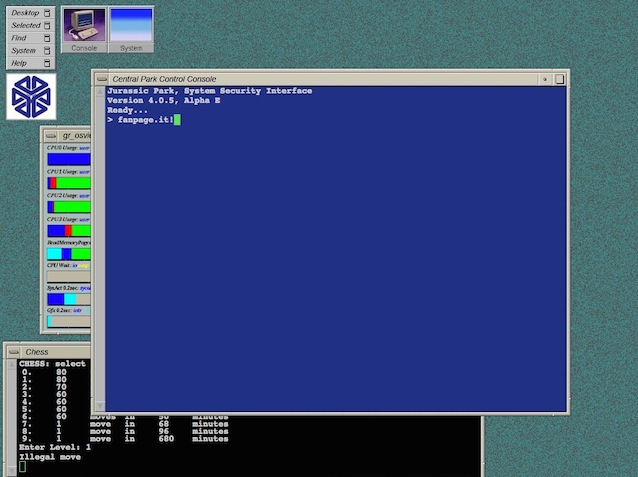
Task: Click the 'CHESS: select' line
Action: click(52, 363)
